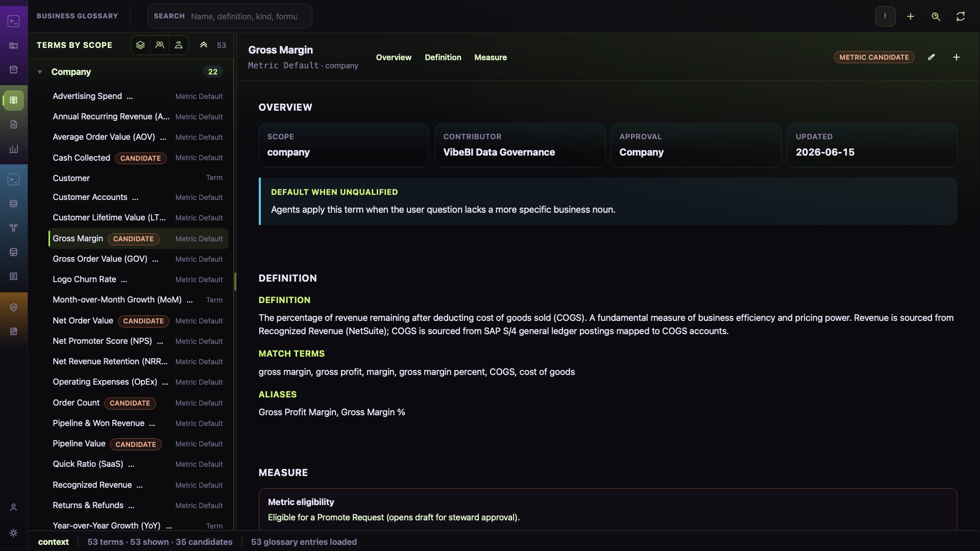
Task: Click the TERMS BY SCOPE panel heading
Action: tap(75, 45)
